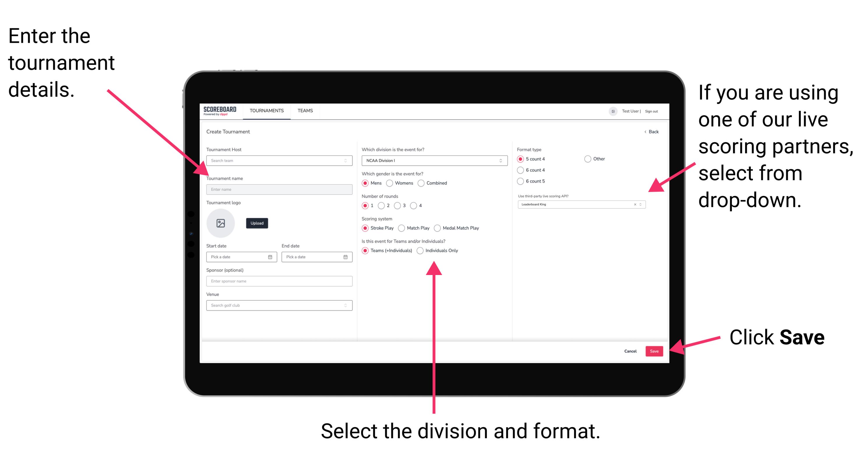Click the image placeholder upload icon

[220, 223]
